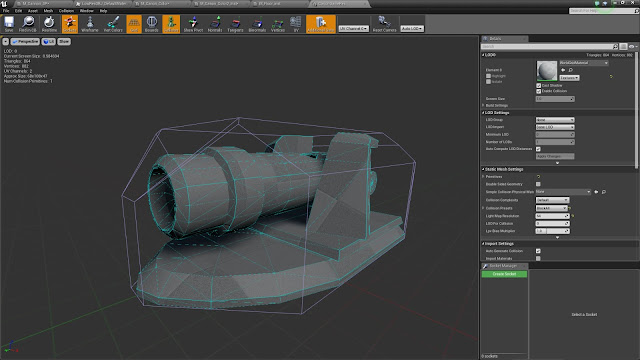
Task: Open the Mesh menu
Action: point(48,11)
